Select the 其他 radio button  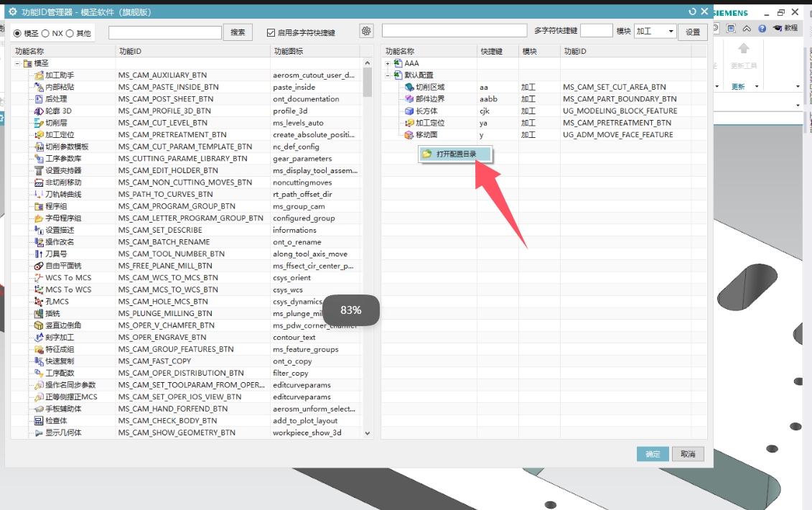click(70, 33)
